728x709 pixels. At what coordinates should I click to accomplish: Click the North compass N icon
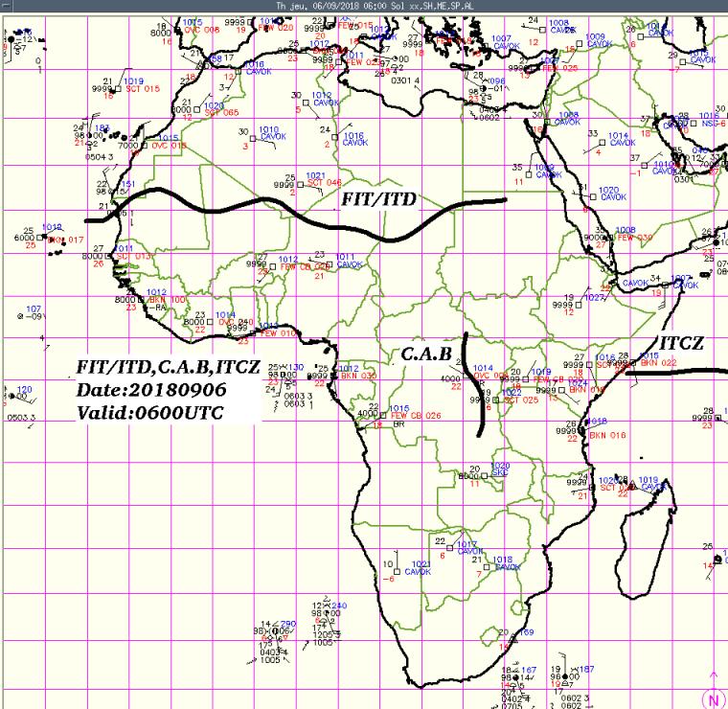point(714,699)
